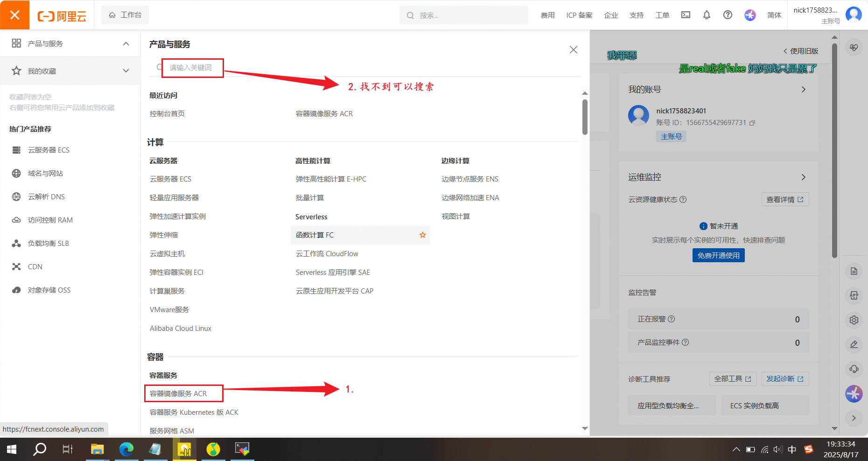Open the edit pencil icon in right sidebar
Viewport: 868px width, 461px height.
[x=854, y=344]
